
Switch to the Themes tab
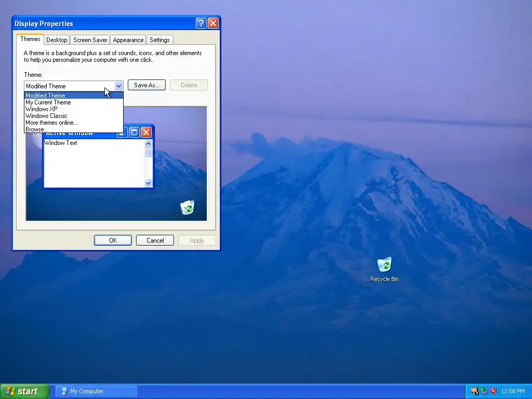point(30,39)
